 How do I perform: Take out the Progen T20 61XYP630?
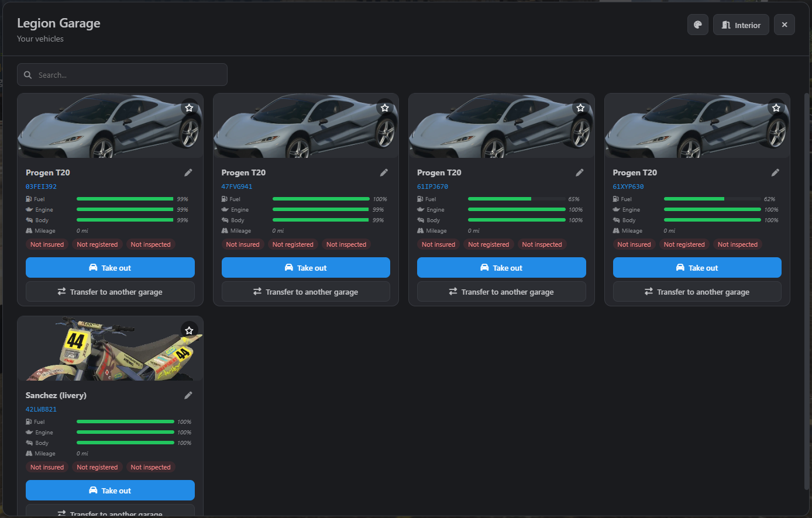[x=697, y=268]
